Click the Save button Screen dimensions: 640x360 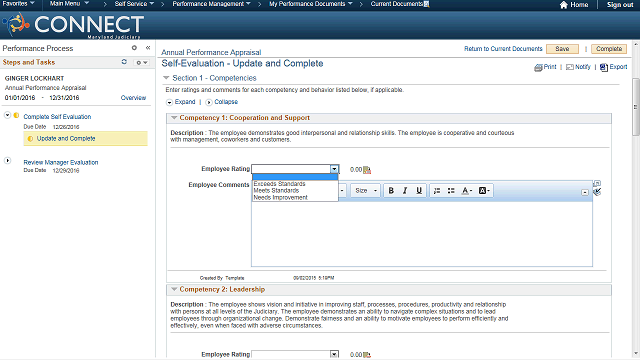click(562, 49)
